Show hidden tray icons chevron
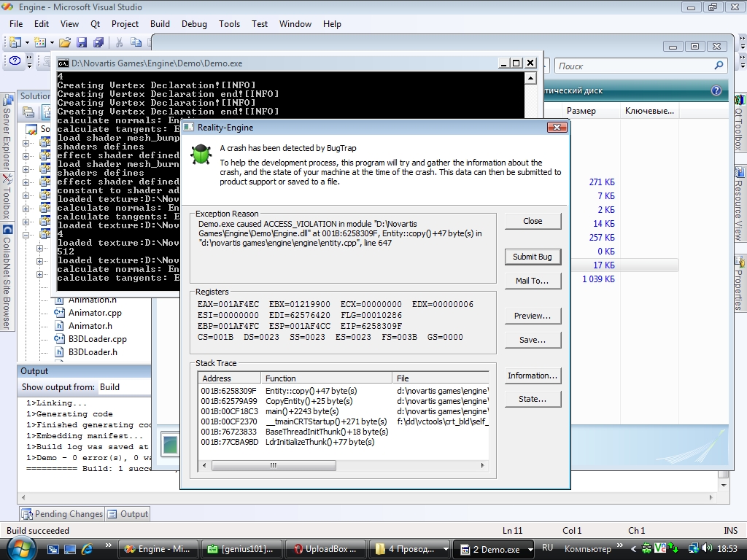 633,548
